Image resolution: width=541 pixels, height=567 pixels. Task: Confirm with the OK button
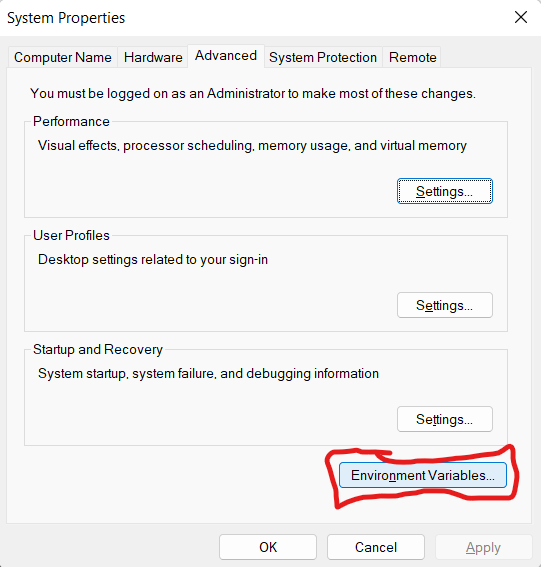pos(268,547)
